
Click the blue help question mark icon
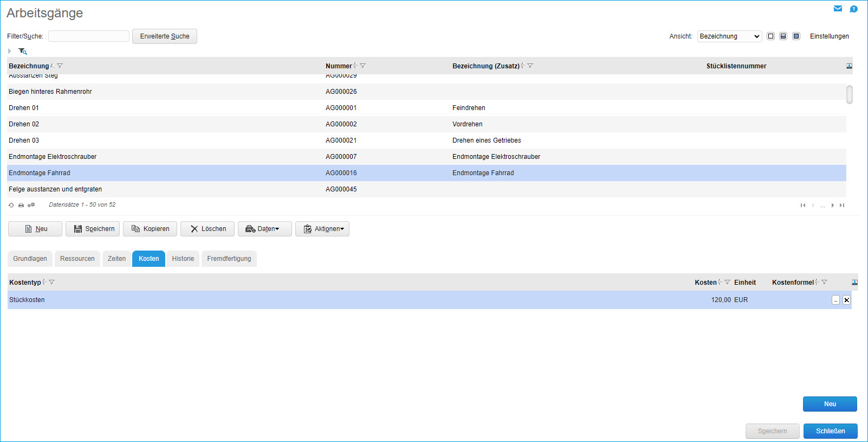(853, 9)
